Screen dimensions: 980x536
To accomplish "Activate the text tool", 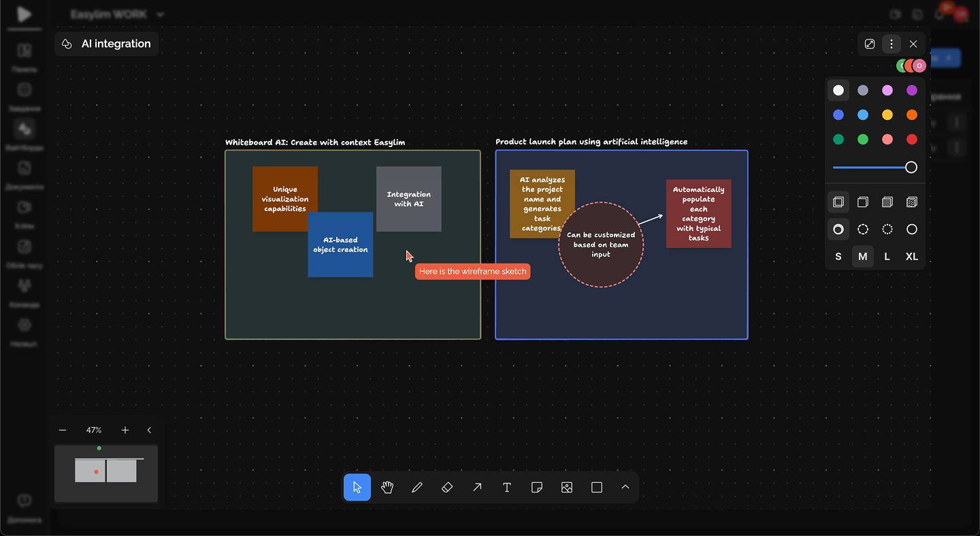I will tap(507, 487).
